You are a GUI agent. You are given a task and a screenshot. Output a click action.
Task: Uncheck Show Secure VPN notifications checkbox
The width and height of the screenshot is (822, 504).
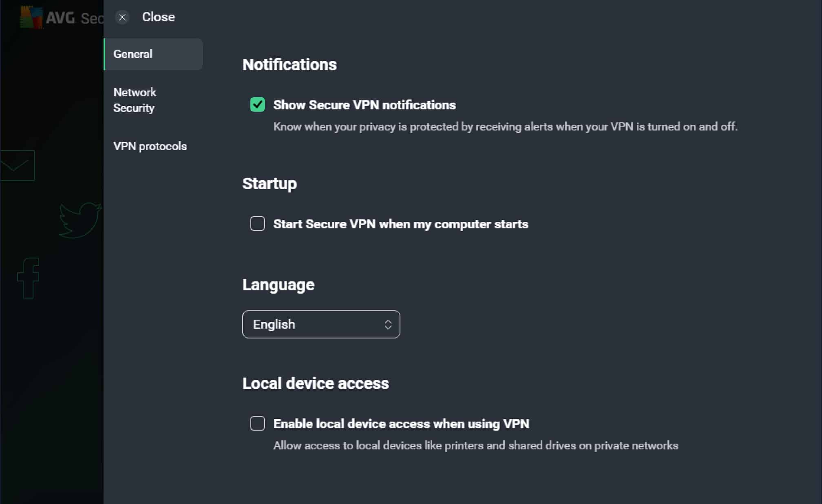[258, 104]
